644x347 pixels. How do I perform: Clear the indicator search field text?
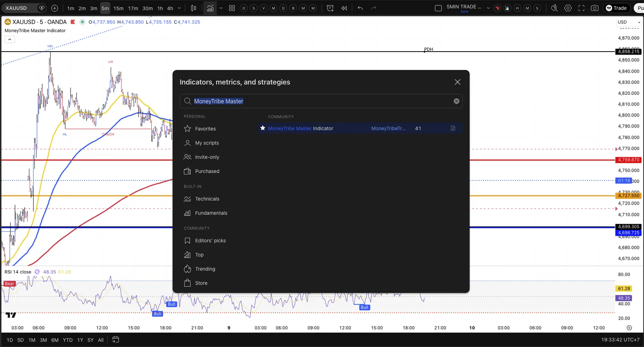(457, 101)
